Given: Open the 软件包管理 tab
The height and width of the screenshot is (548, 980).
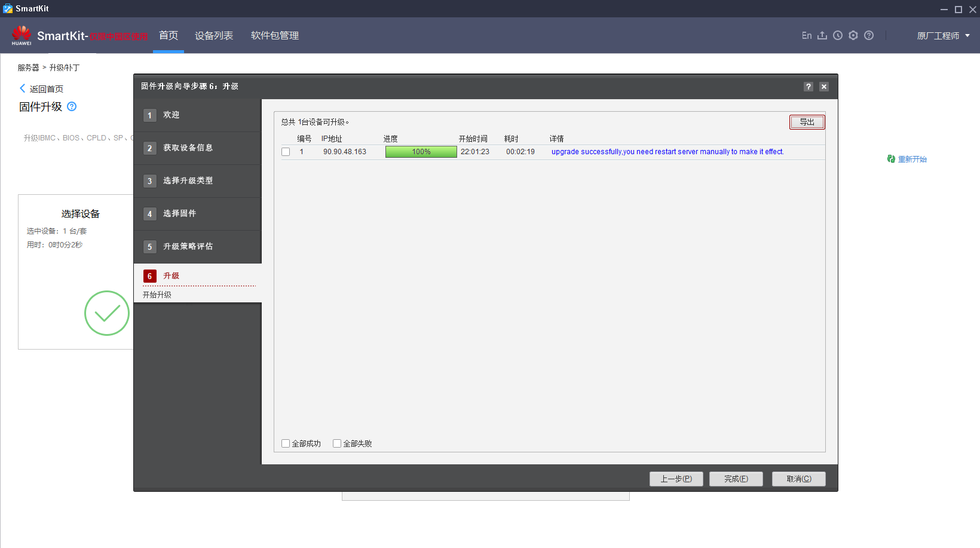Looking at the screenshot, I should (275, 35).
